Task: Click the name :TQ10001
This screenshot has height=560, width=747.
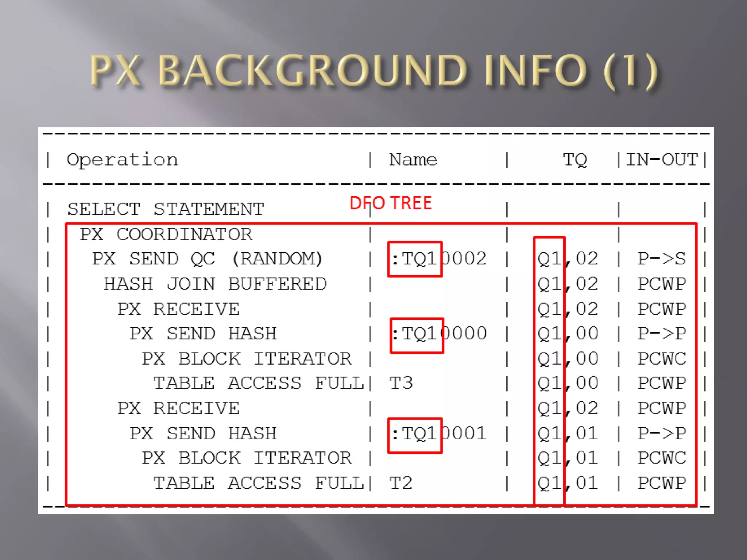Action: point(439,433)
